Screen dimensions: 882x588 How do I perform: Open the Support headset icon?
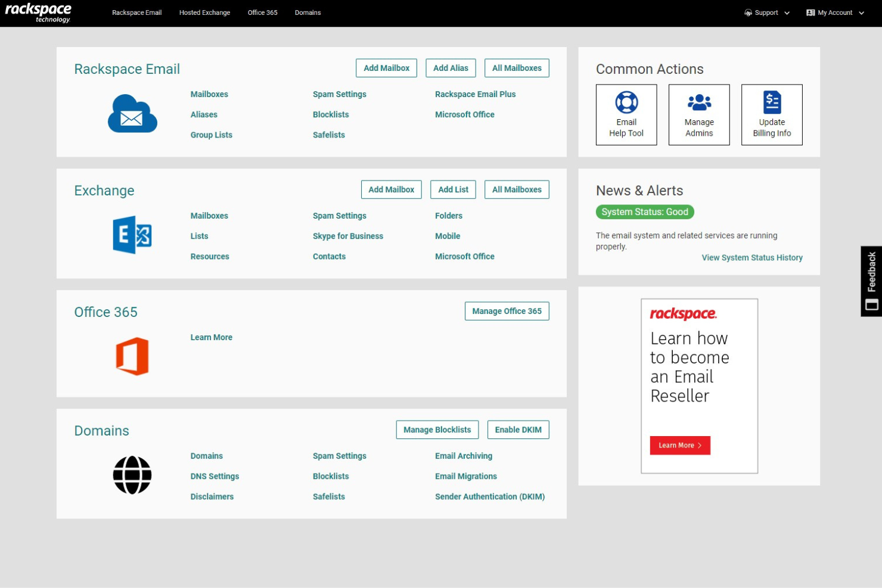click(747, 12)
